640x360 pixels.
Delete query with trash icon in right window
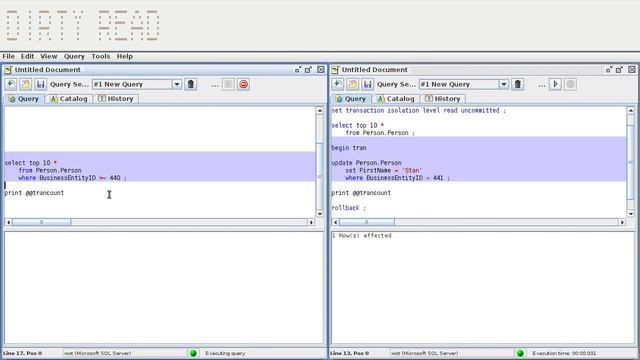[x=518, y=84]
